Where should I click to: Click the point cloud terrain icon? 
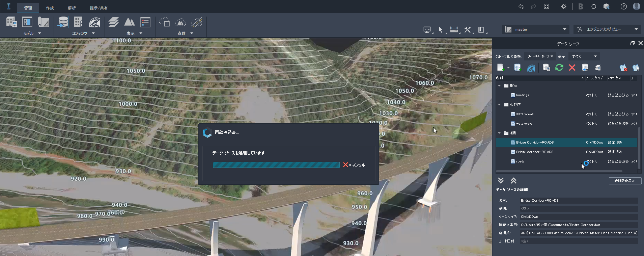point(180,22)
